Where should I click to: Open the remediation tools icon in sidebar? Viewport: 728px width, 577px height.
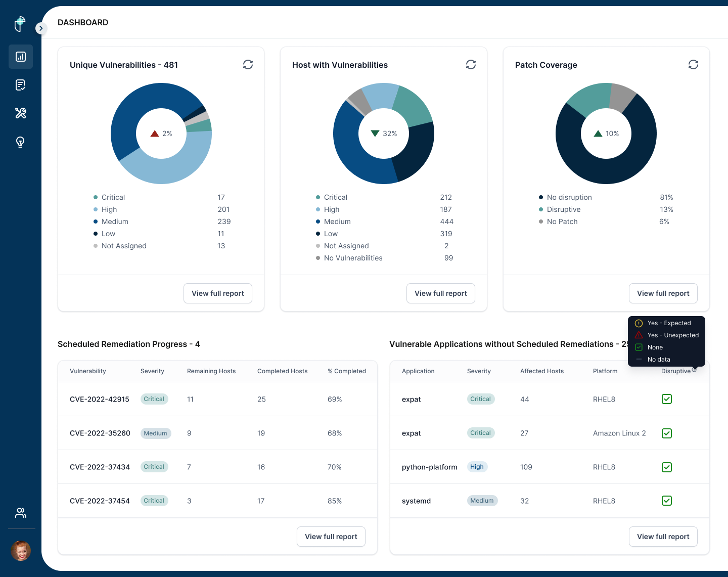coord(21,113)
